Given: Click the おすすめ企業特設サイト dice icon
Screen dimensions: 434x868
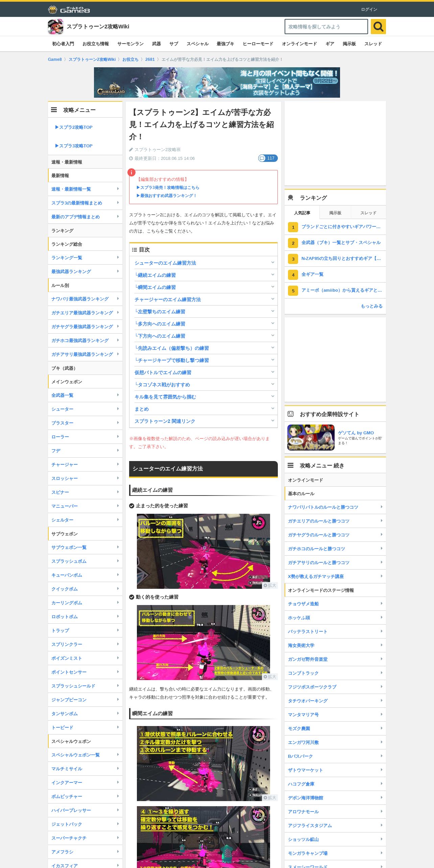Looking at the screenshot, I should pyautogui.click(x=290, y=414).
